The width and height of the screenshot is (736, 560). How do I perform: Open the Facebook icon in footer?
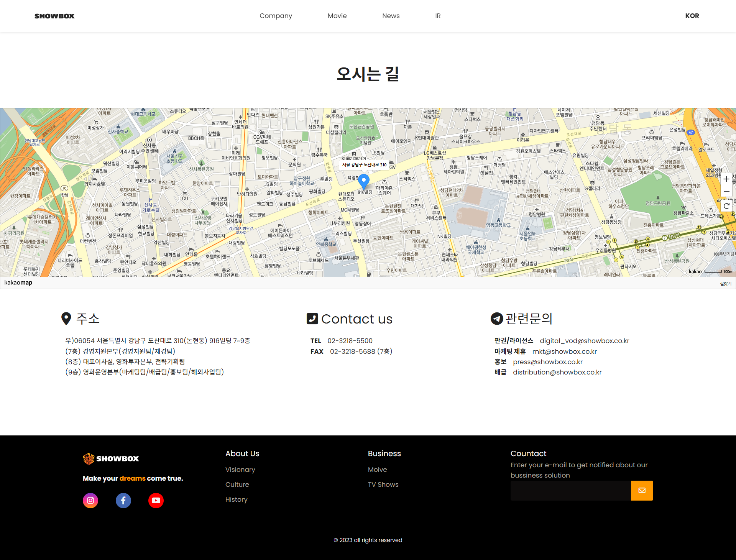[123, 500]
